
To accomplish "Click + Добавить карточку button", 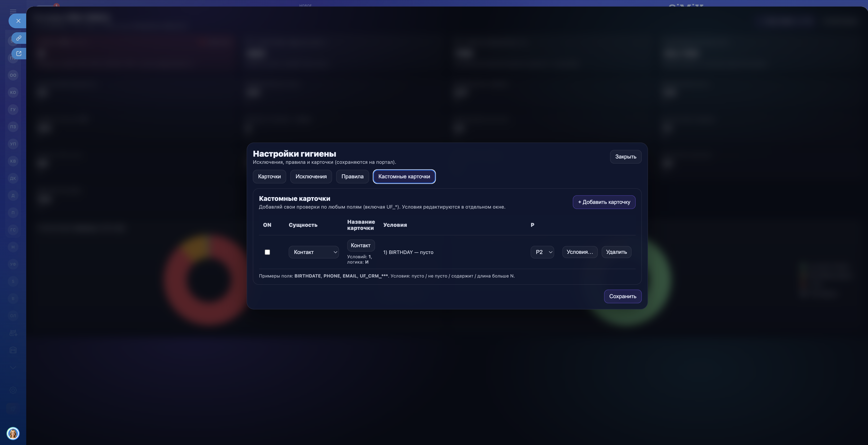I will (x=604, y=202).
